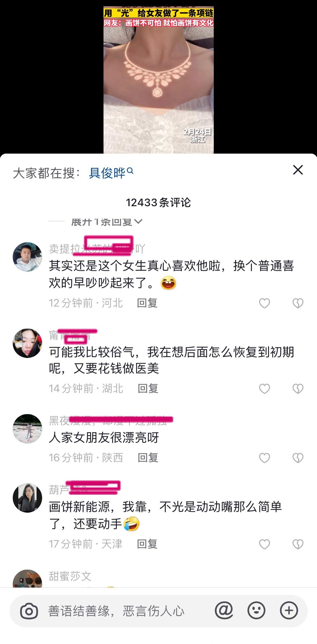Like the 天津 comment about 画饼新能源
The image size is (317, 644).
(x=264, y=544)
